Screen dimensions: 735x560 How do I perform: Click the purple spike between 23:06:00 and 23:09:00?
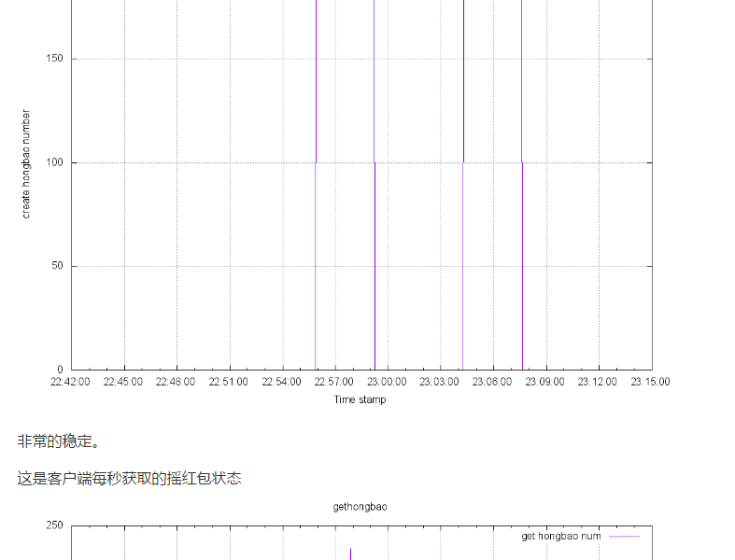click(x=522, y=185)
